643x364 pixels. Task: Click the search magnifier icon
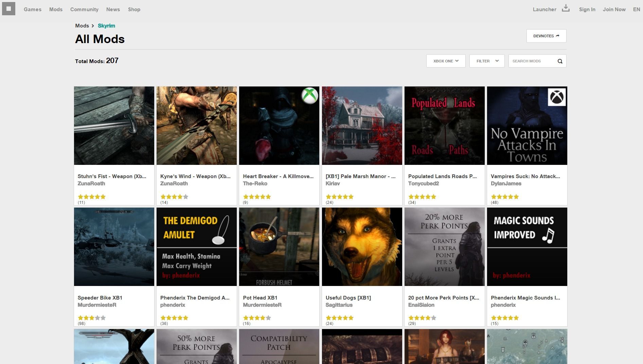pos(560,61)
